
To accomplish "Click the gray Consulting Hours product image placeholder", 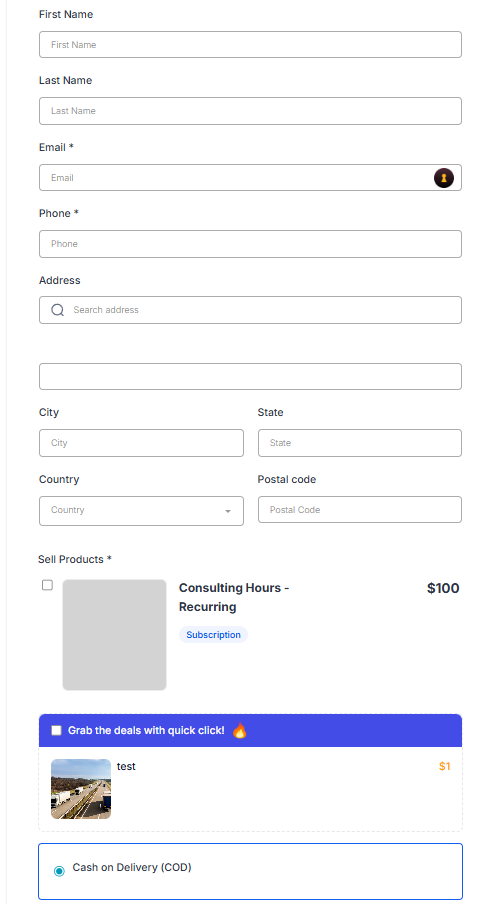I will (x=114, y=635).
